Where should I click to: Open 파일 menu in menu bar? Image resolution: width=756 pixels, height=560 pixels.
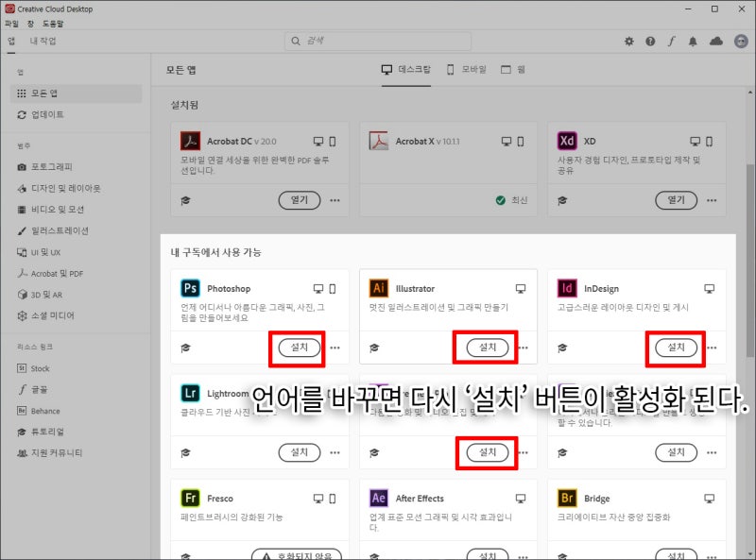point(11,24)
